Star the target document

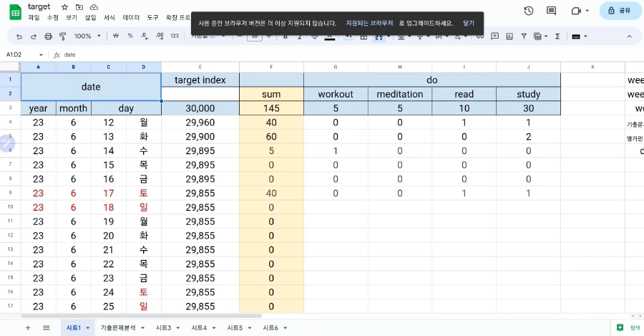coord(64,7)
